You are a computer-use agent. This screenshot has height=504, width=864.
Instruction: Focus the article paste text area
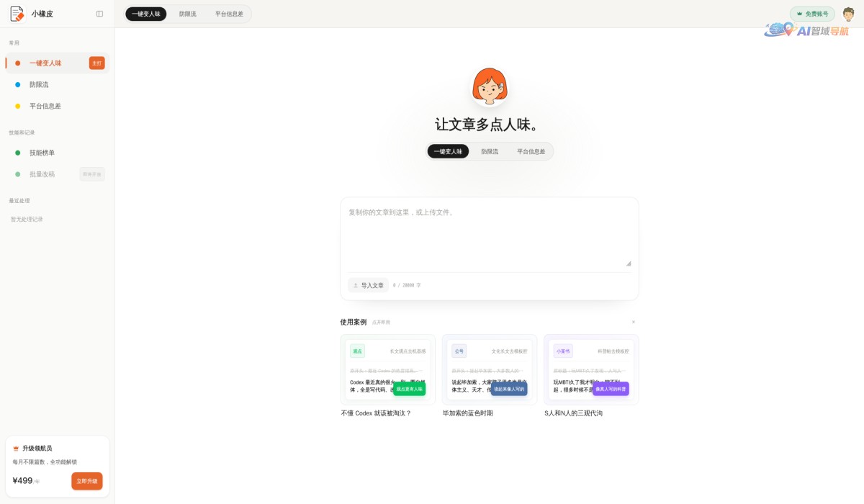[490, 237]
